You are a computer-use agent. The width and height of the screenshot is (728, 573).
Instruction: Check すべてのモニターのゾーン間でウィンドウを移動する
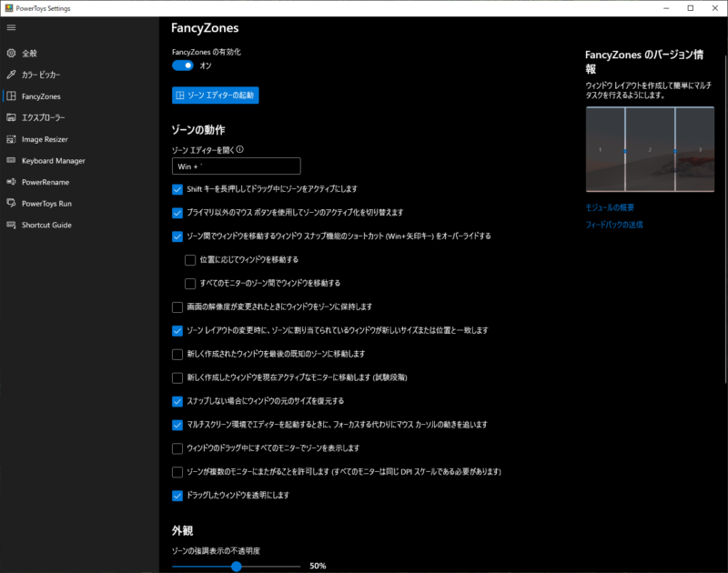[190, 284]
